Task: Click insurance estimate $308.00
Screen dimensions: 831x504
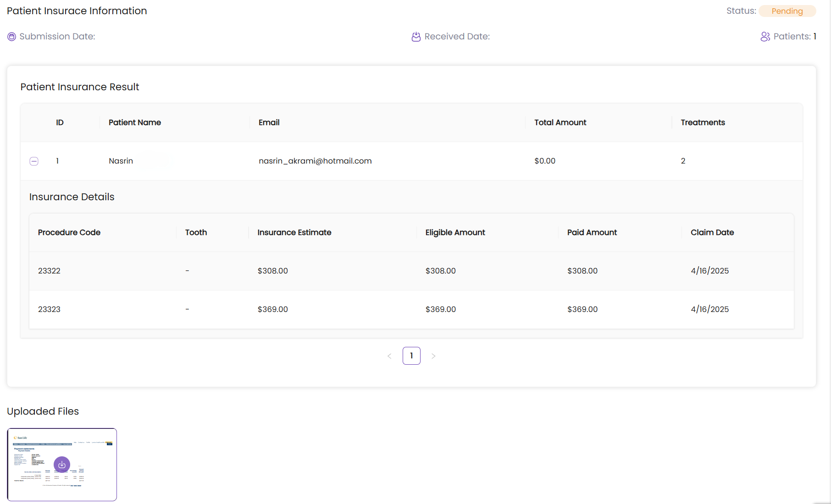Action: (x=273, y=271)
